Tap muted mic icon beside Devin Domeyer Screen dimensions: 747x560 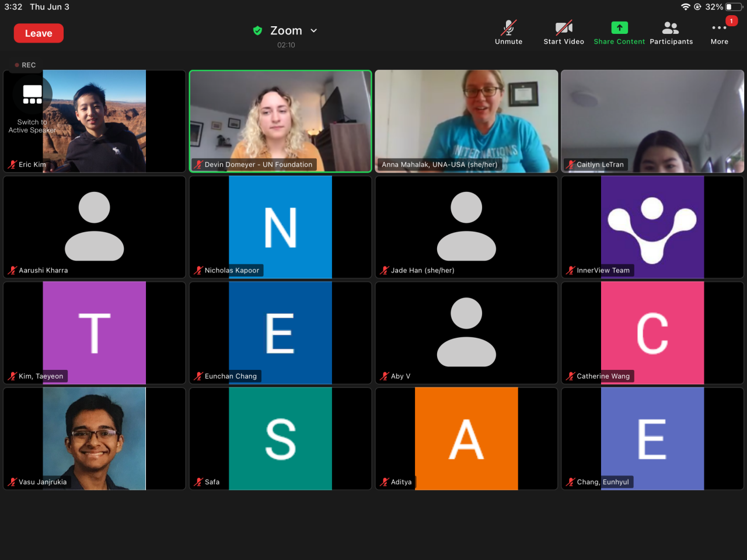coord(198,164)
